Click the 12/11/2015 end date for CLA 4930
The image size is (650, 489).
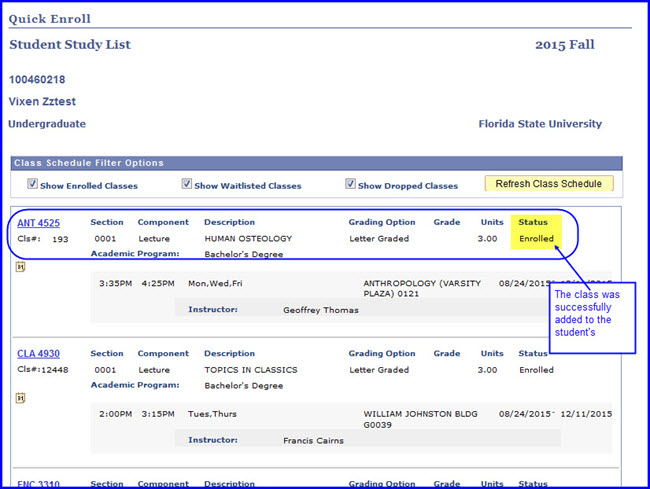tap(586, 414)
